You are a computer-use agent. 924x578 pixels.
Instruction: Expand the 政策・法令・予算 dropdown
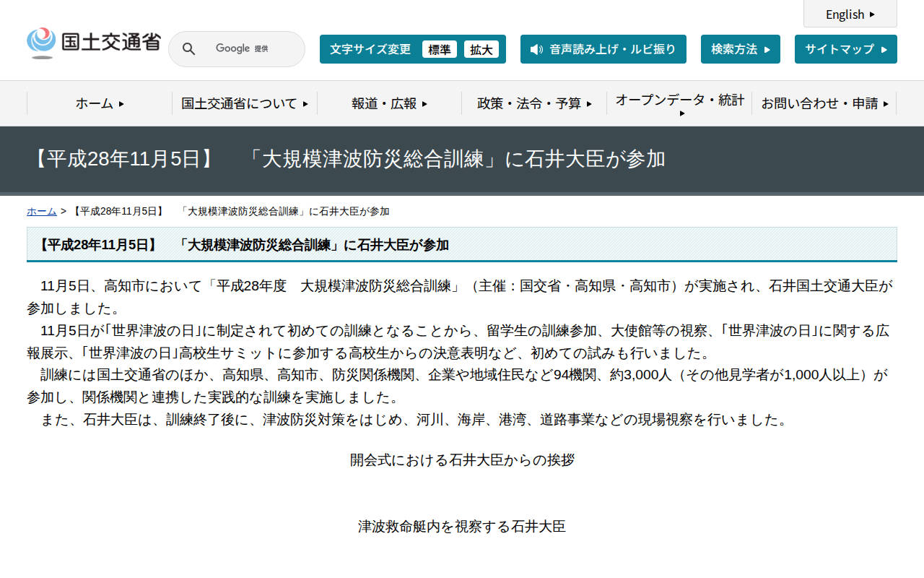point(534,103)
